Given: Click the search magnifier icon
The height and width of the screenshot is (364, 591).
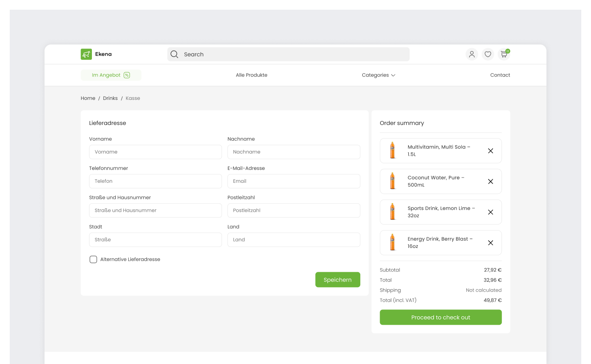Looking at the screenshot, I should tap(174, 54).
